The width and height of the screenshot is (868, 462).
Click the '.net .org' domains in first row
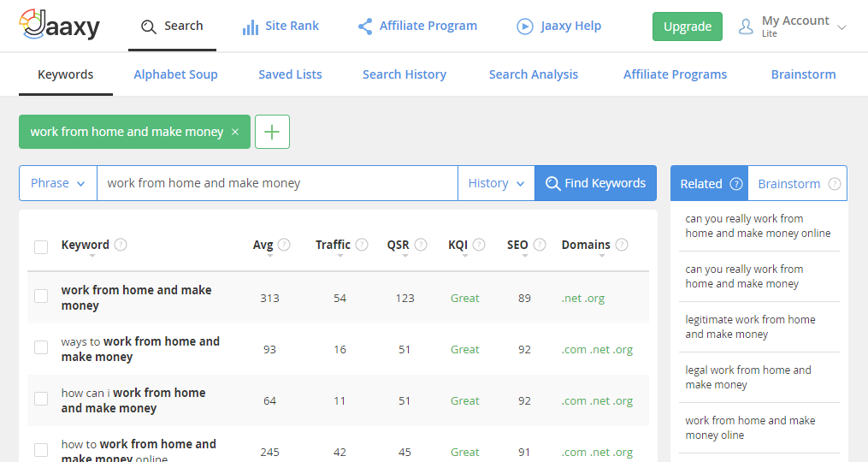tap(583, 298)
